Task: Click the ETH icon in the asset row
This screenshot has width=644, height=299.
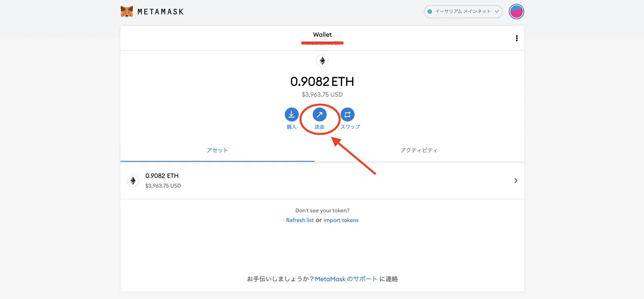Action: 133,181
